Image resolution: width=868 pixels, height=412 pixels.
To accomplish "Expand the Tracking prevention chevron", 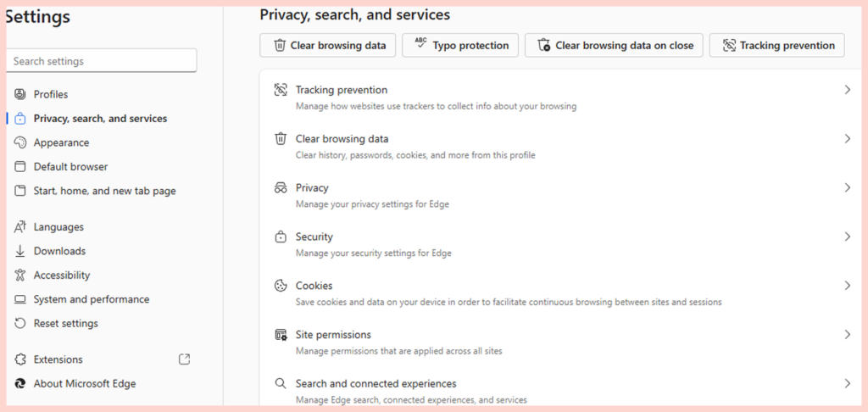I will tap(847, 90).
